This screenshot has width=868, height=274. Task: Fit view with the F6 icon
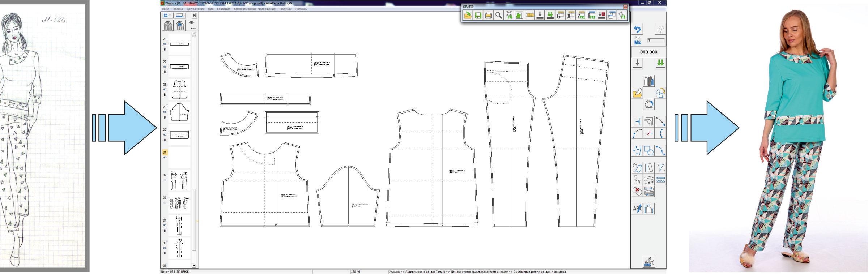tap(509, 15)
